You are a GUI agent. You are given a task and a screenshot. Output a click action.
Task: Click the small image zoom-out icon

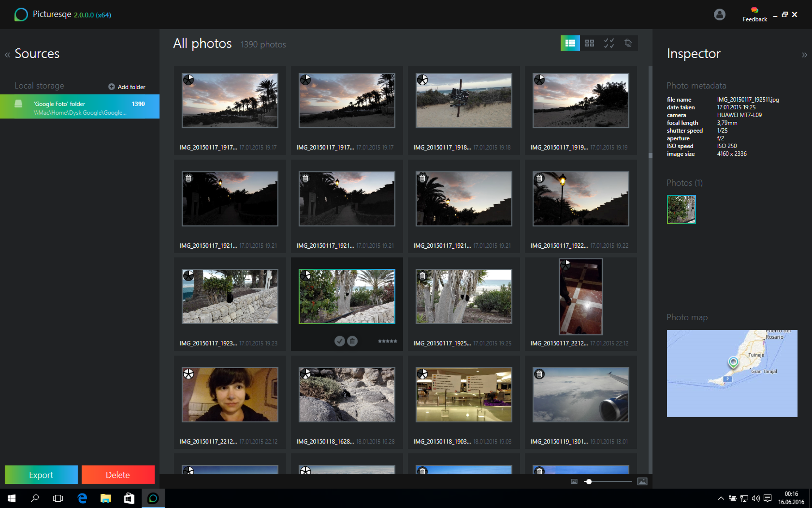coord(574,481)
